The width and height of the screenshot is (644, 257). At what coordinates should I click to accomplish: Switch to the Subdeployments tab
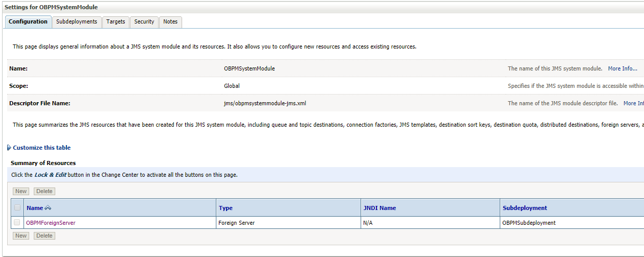tap(77, 21)
